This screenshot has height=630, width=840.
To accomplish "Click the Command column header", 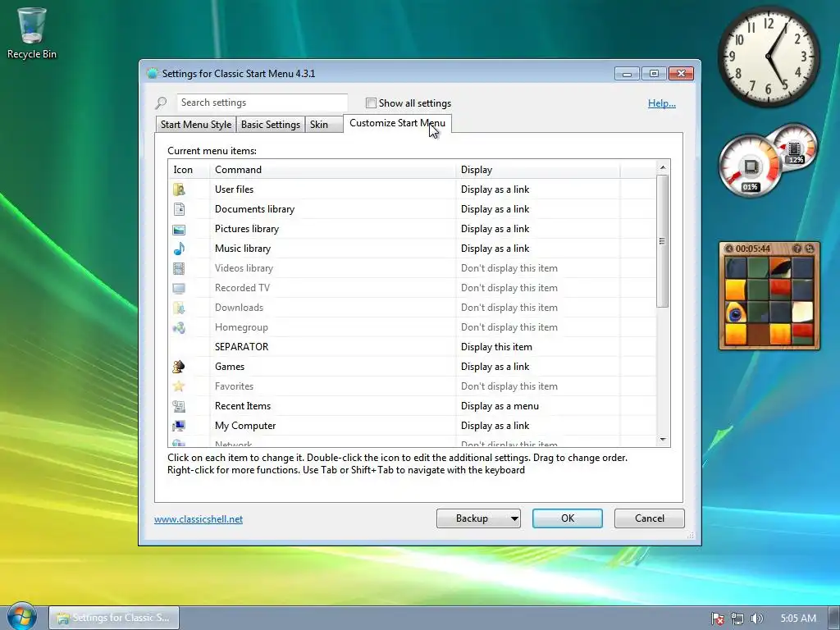I will [333, 170].
